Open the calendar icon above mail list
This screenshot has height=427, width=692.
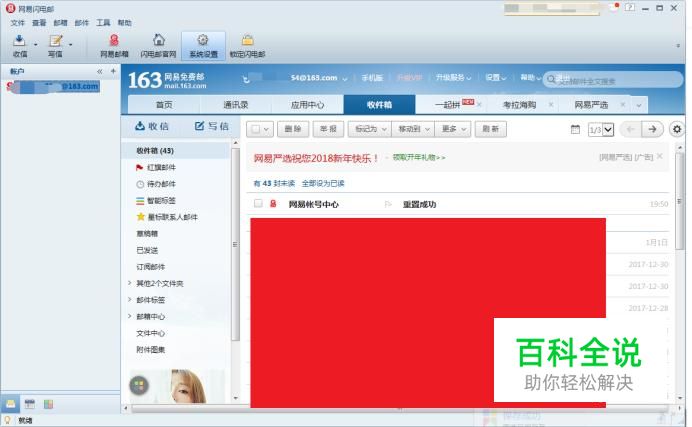(x=575, y=129)
